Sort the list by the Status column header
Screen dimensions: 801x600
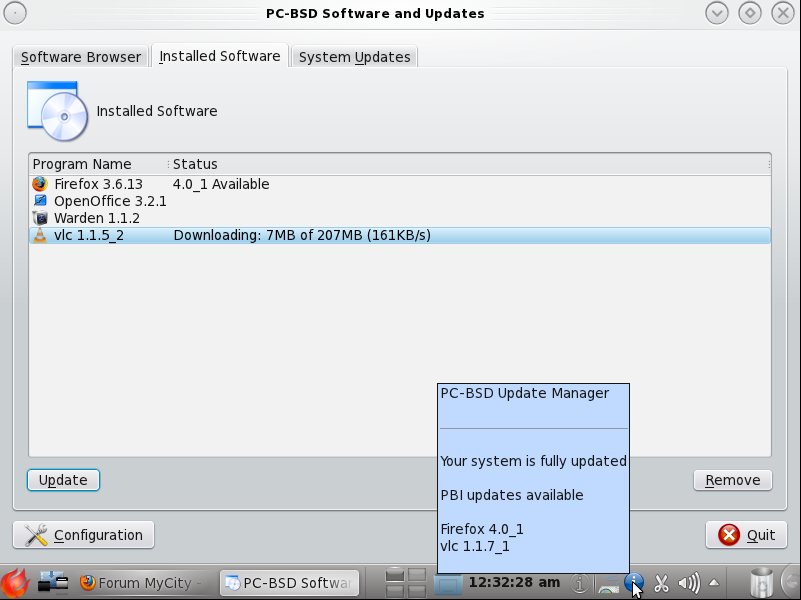click(195, 164)
